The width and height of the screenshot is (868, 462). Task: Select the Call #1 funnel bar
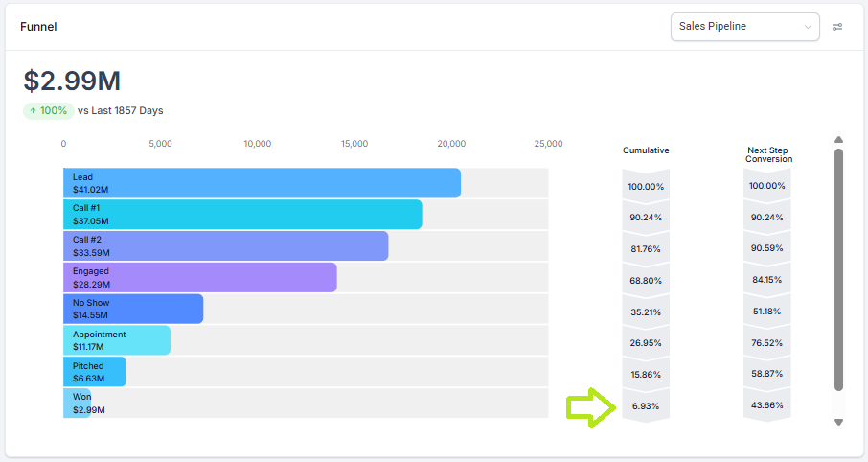(x=242, y=215)
